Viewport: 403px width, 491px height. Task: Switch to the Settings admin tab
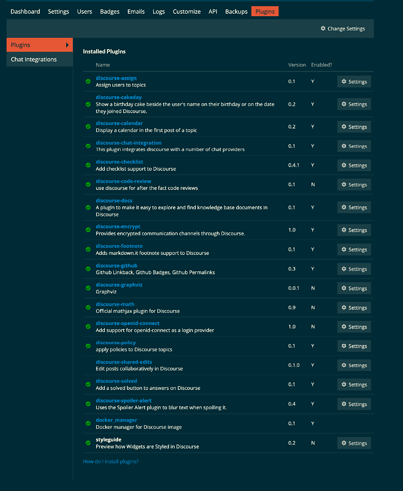click(x=58, y=12)
